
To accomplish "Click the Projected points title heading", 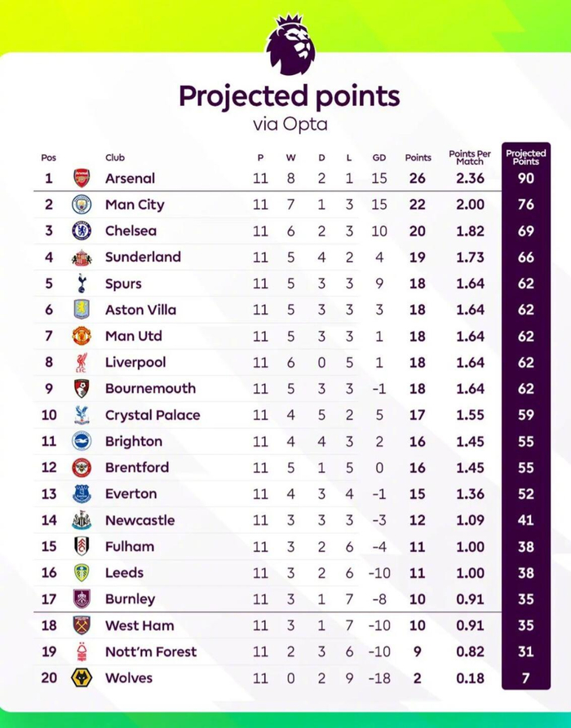I will coord(289,96).
